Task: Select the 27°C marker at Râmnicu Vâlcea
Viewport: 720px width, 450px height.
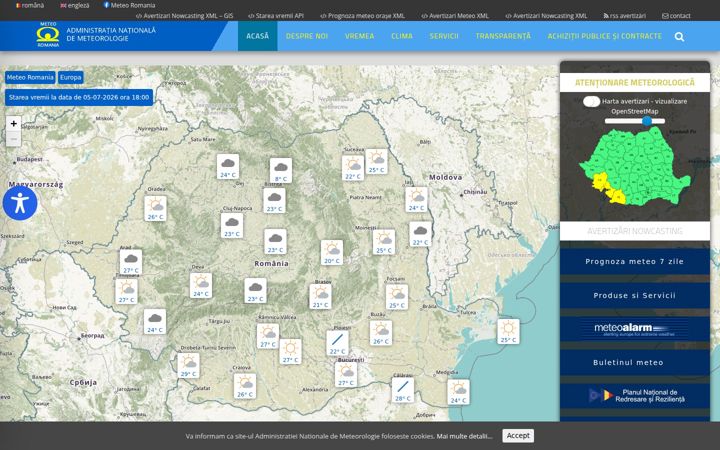Action: [x=268, y=336]
